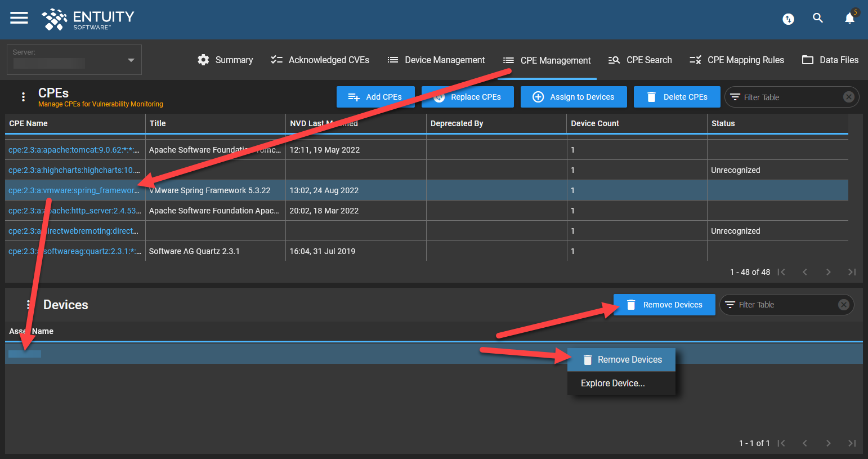Open the notifications bell
The height and width of the screenshot is (459, 868).
click(850, 18)
